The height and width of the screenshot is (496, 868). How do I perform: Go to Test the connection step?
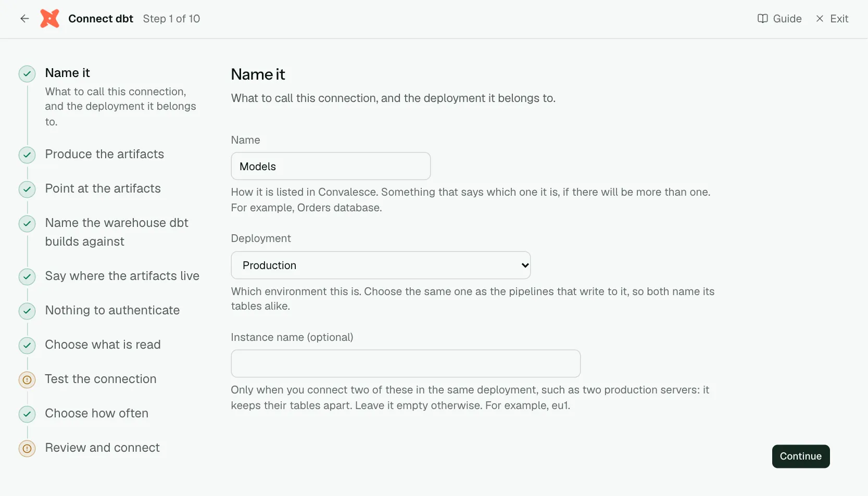[101, 379]
